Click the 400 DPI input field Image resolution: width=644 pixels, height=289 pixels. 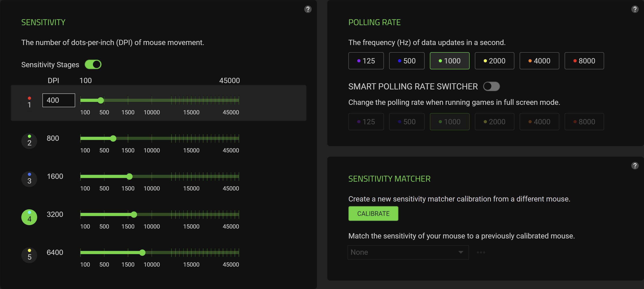coord(59,100)
